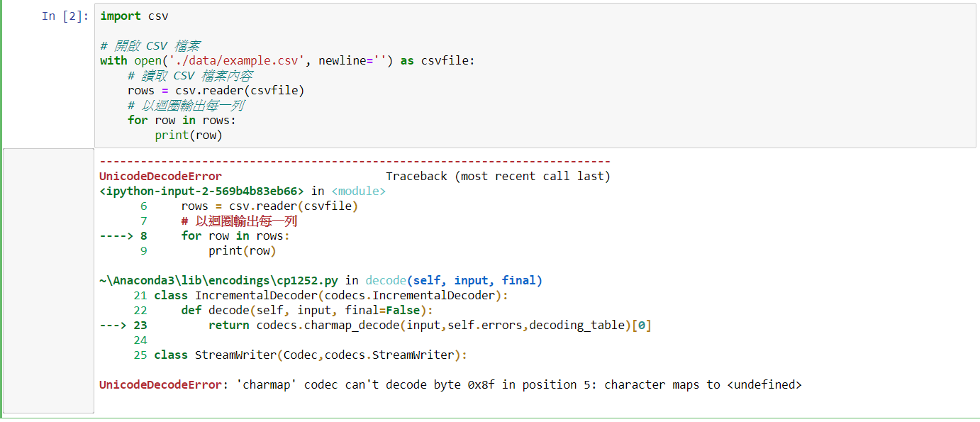Viewport: 980px width, 422px height.
Task: Click the red UnicodeDecodeError traceback heading
Action: pos(160,176)
